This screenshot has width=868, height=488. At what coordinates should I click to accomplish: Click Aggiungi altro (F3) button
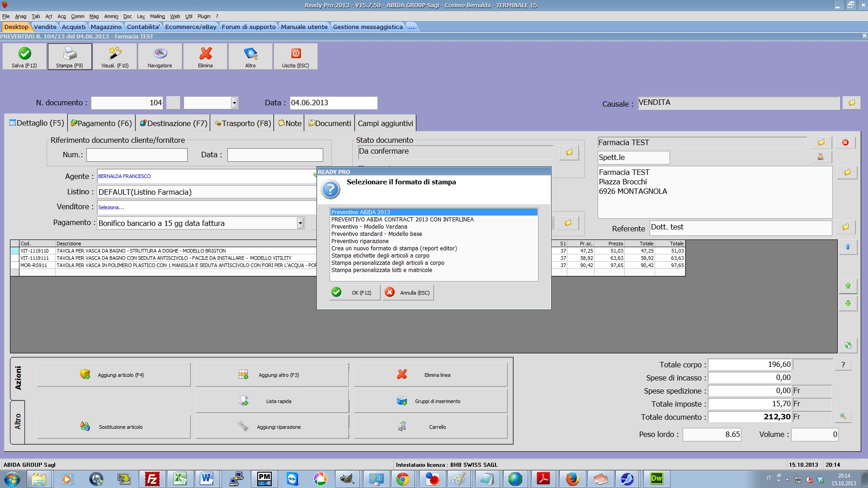pyautogui.click(x=272, y=375)
